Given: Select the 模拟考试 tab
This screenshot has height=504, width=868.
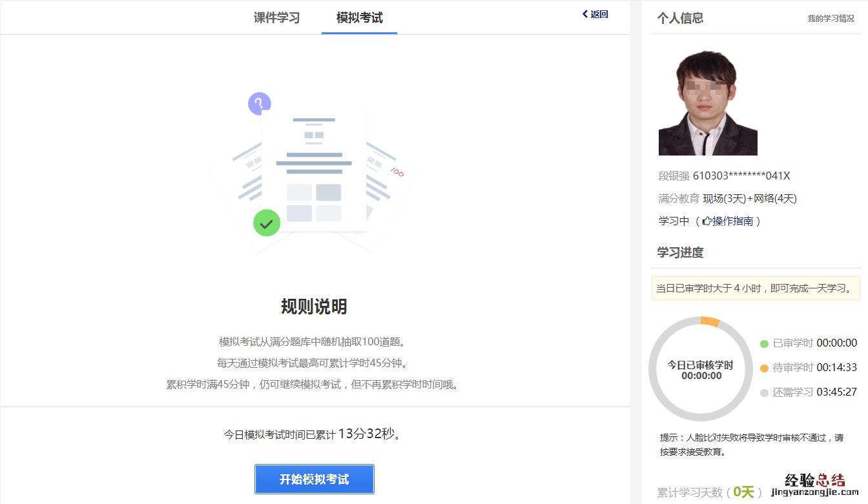Looking at the screenshot, I should tap(359, 17).
